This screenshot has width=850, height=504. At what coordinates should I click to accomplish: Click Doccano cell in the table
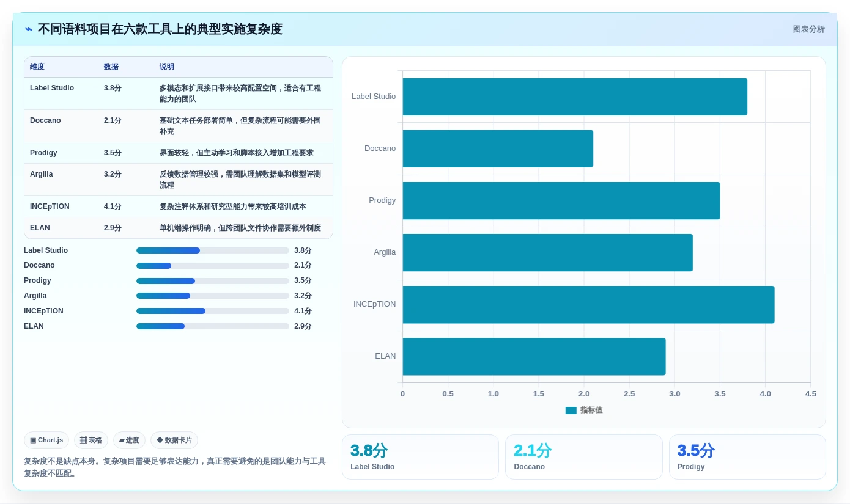click(x=45, y=120)
